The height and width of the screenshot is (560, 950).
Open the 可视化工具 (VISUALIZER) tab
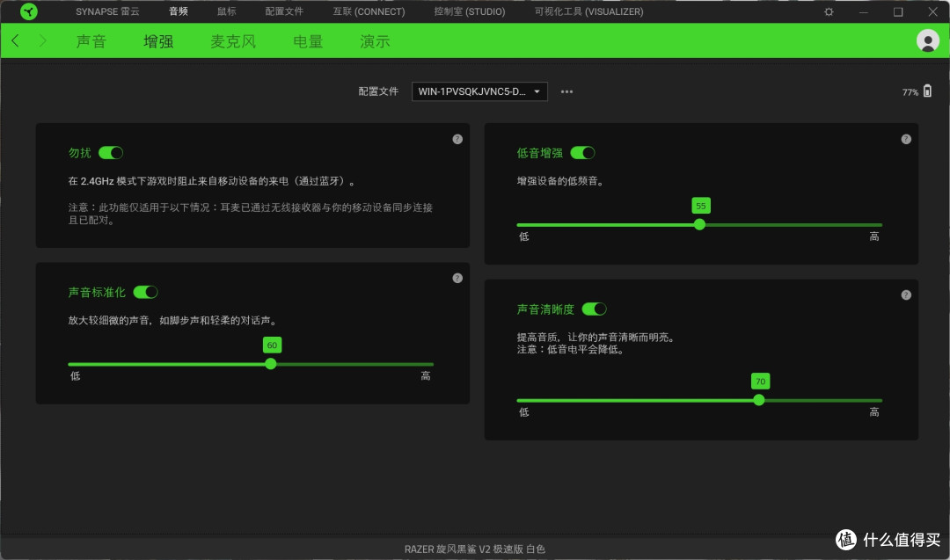pos(588,11)
